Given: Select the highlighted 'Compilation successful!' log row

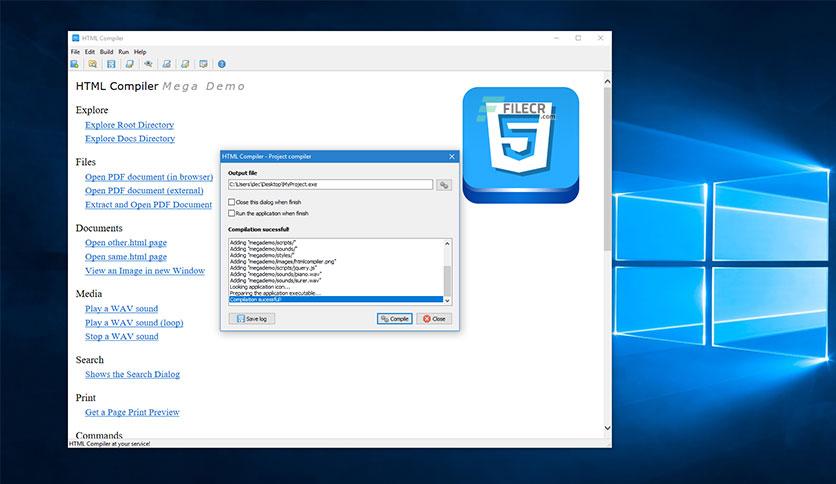Looking at the screenshot, I should 336,300.
